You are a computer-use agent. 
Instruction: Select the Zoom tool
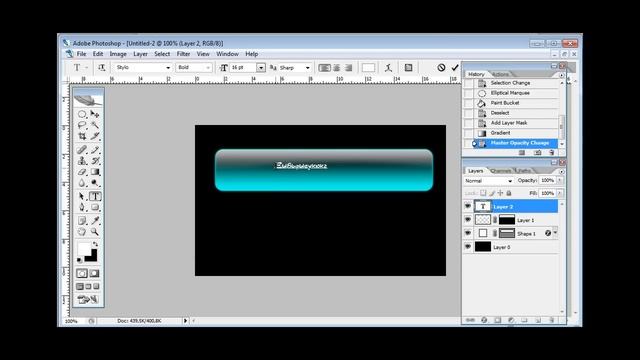(95, 232)
